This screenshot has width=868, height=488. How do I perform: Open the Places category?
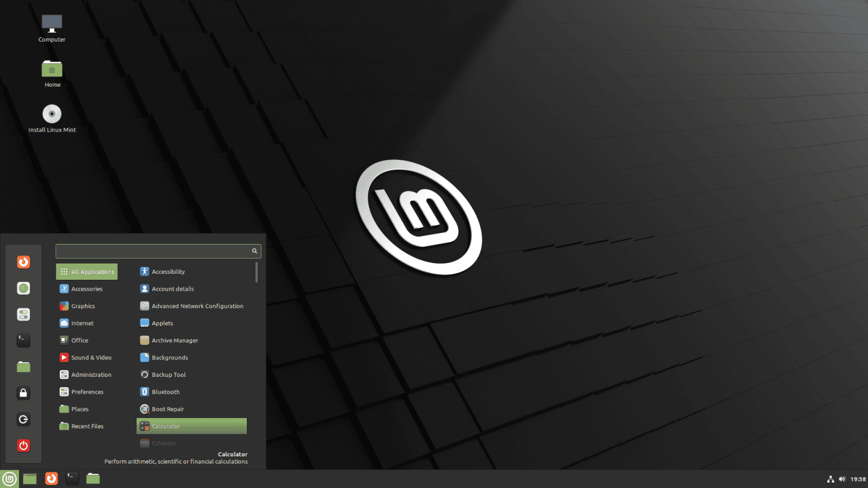[80, 409]
